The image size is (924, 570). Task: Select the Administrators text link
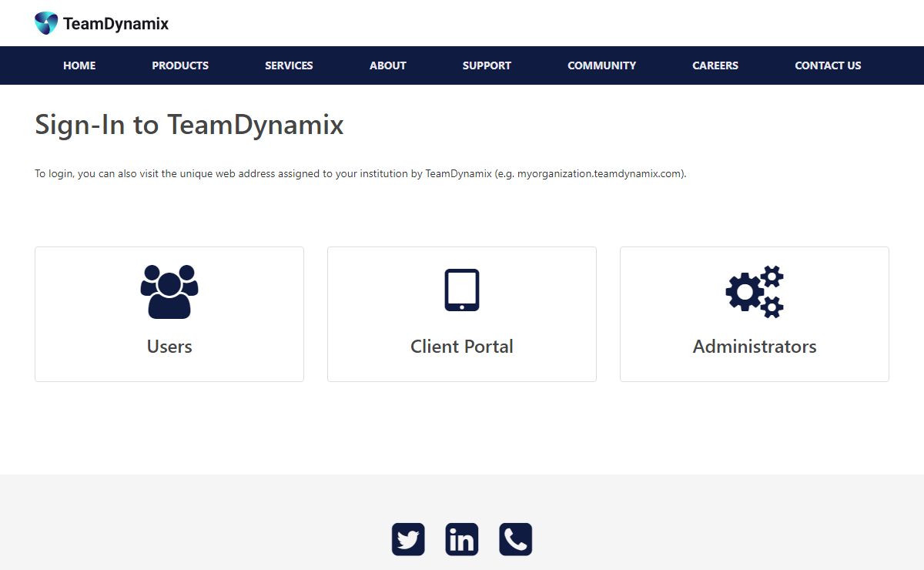pos(755,347)
